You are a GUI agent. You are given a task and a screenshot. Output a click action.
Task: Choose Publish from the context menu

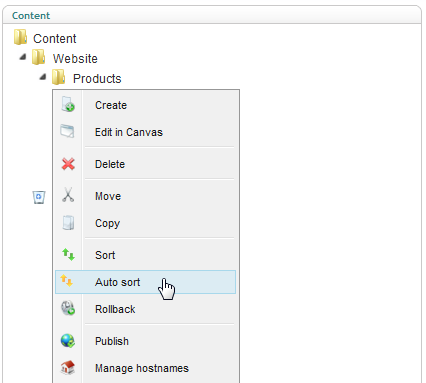(145, 341)
